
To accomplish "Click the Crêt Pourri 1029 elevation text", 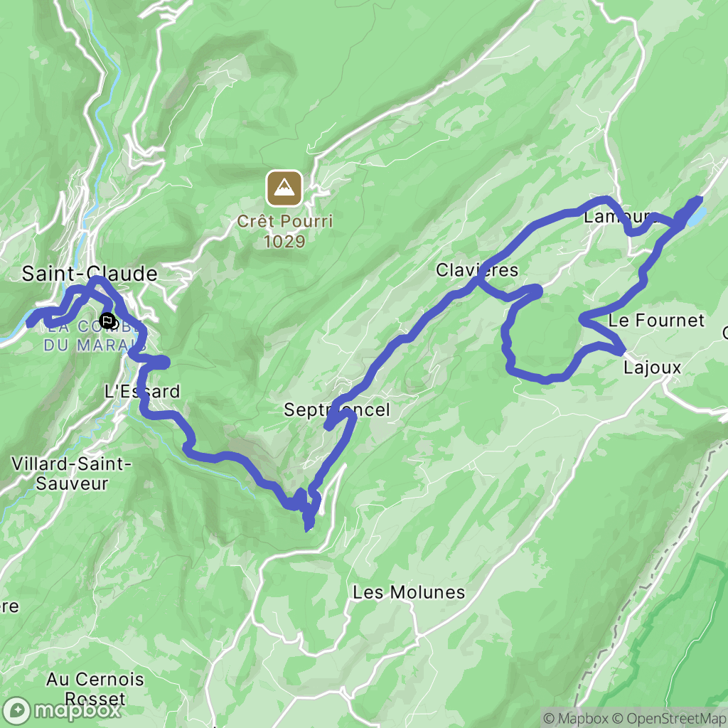I will coord(284,231).
